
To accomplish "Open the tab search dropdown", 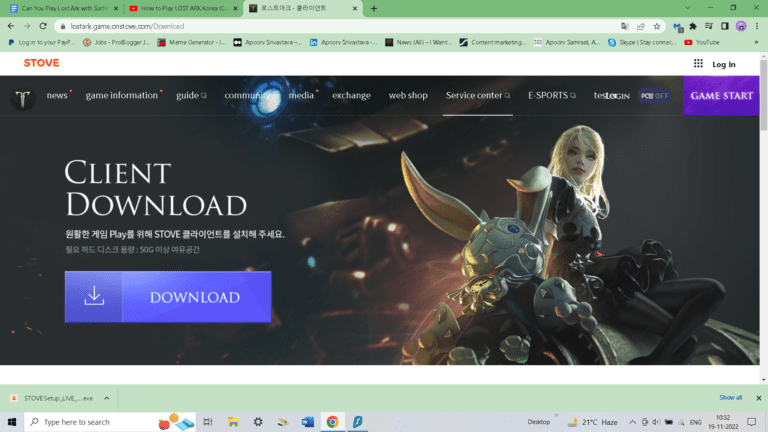I will tap(688, 8).
